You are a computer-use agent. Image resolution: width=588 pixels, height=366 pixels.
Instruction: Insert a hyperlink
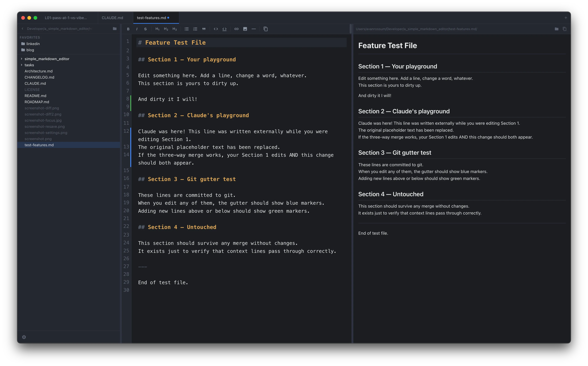(x=236, y=29)
